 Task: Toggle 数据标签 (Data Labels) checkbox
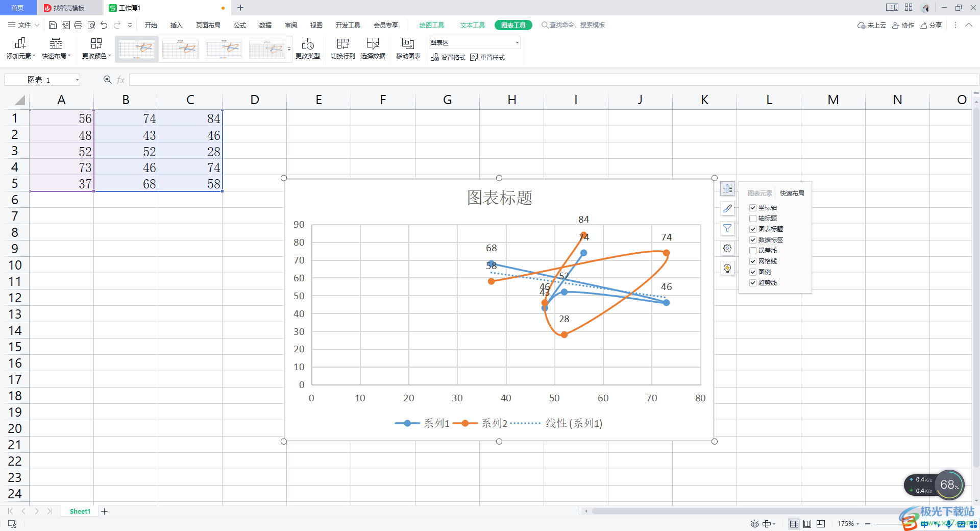753,240
